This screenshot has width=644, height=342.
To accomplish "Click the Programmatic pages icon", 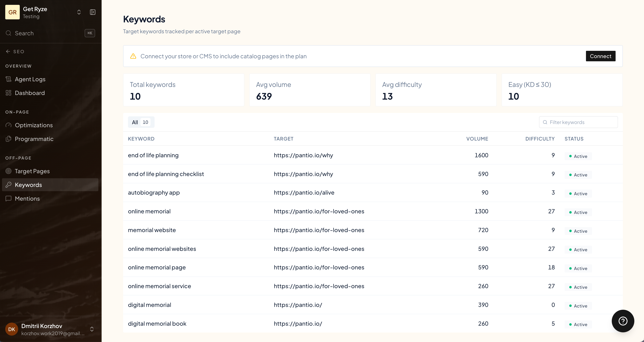I will click(8, 139).
